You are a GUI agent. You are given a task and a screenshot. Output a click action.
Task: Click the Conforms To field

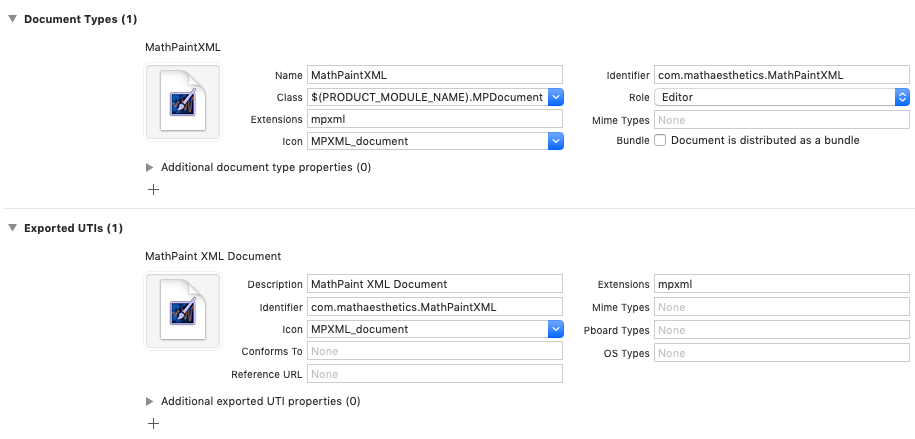(x=435, y=352)
